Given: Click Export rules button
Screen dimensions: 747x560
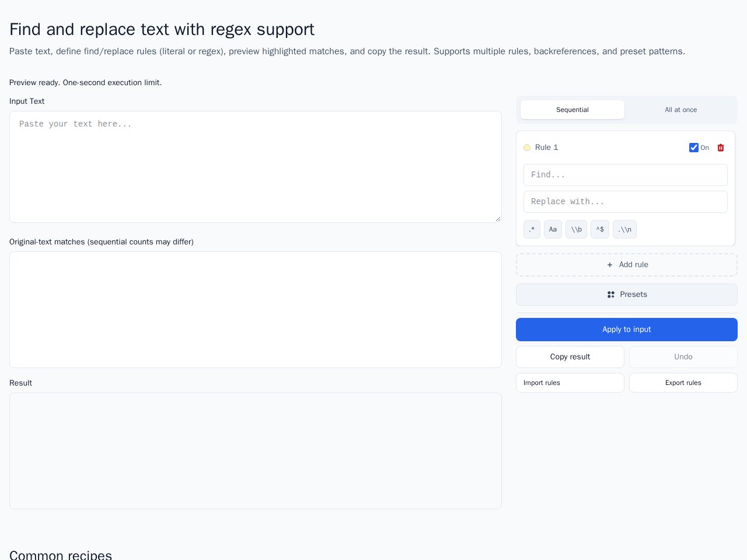Looking at the screenshot, I should pyautogui.click(x=683, y=383).
